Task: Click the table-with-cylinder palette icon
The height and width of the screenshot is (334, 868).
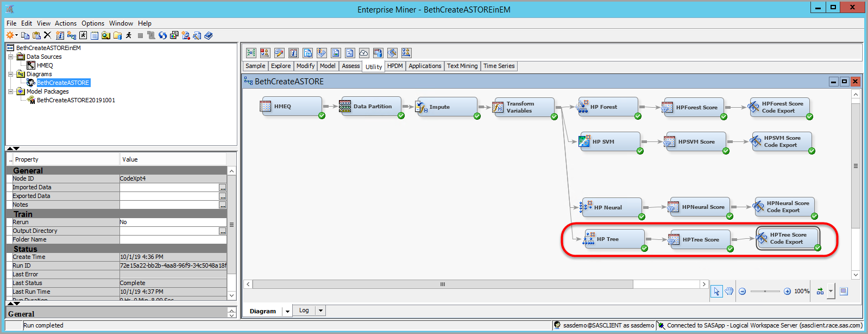Action: (378, 53)
